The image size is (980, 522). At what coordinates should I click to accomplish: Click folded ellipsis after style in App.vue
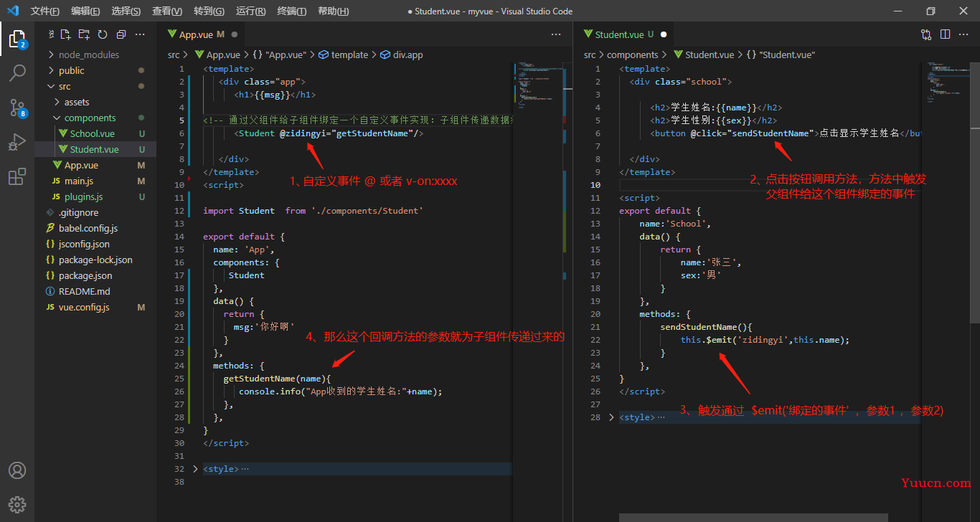click(x=245, y=469)
